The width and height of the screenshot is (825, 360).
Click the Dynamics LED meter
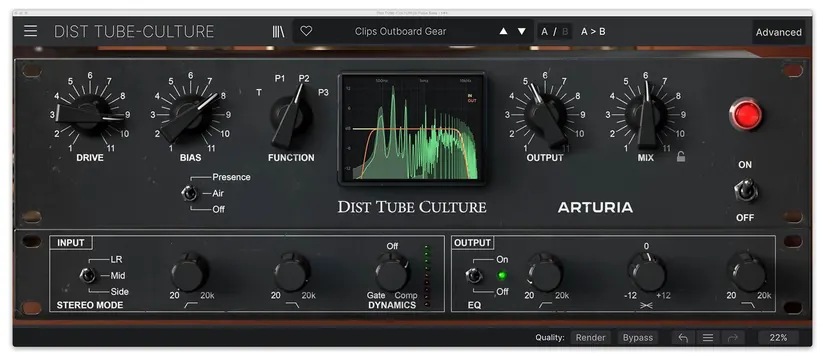click(426, 275)
